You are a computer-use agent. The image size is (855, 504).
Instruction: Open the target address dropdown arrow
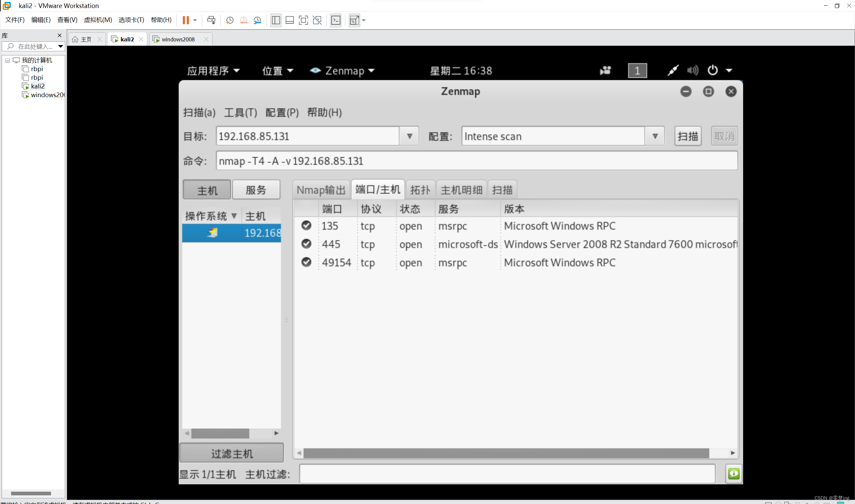[409, 136]
